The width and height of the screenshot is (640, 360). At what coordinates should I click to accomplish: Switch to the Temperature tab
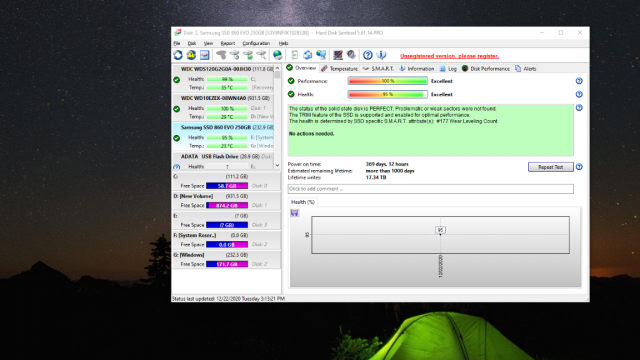pos(339,69)
